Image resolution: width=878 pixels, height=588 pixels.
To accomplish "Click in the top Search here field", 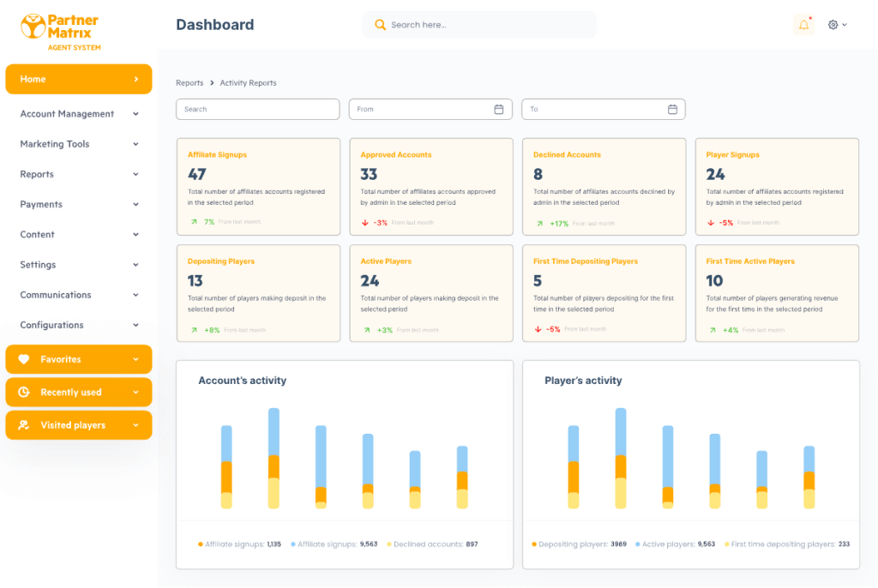I will point(479,25).
